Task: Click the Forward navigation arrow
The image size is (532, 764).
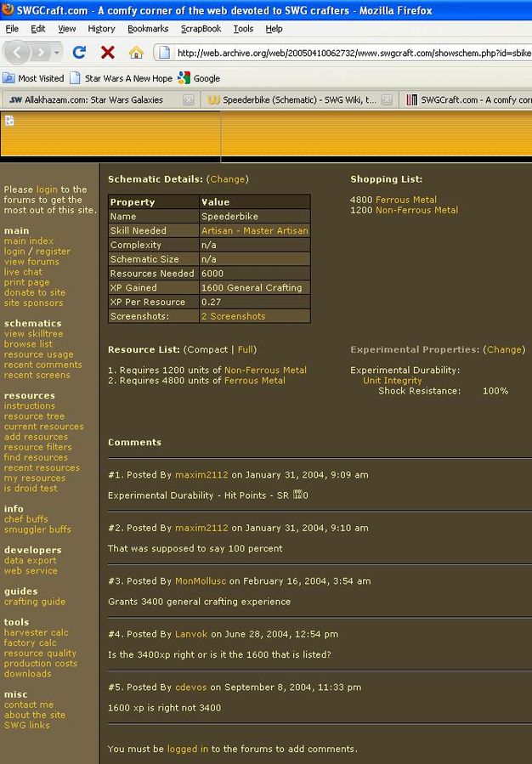Action: [x=40, y=53]
